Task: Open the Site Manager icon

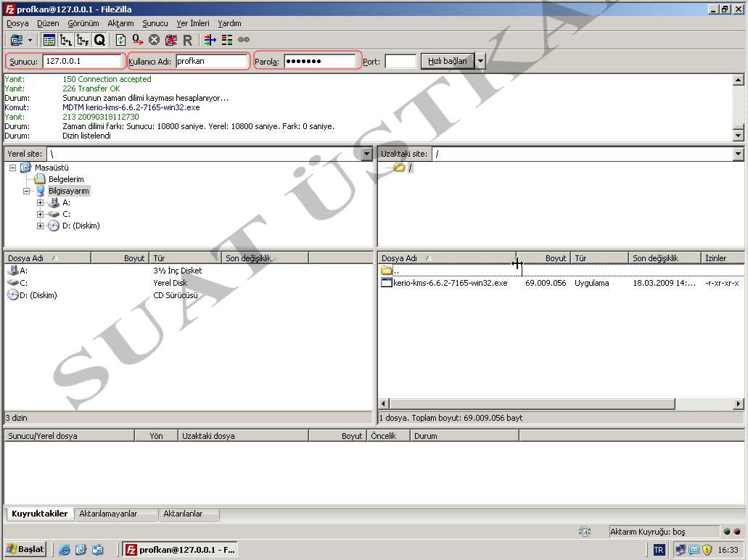Action: click(16, 40)
